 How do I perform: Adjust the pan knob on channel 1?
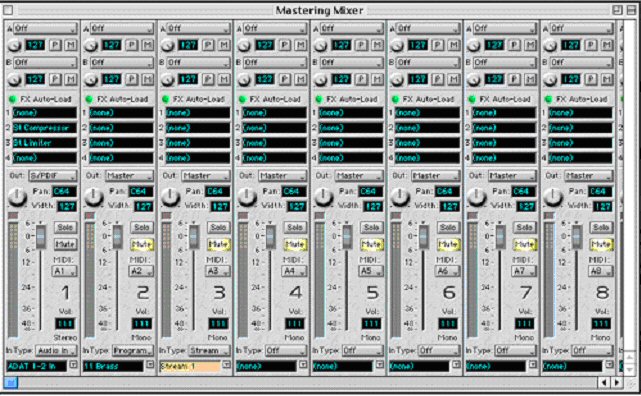coord(17,197)
